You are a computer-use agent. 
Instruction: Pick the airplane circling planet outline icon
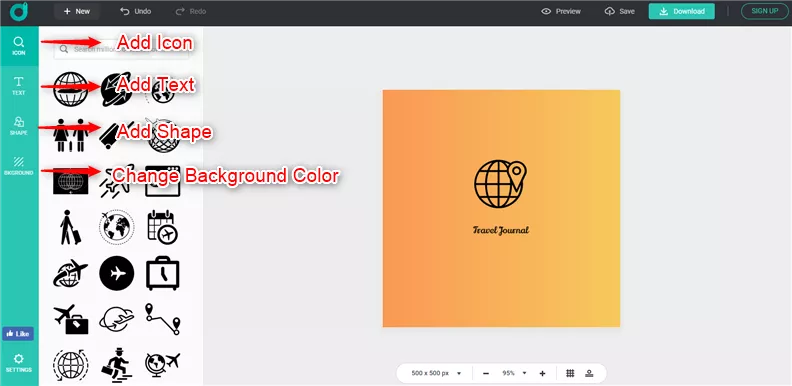pos(117,319)
